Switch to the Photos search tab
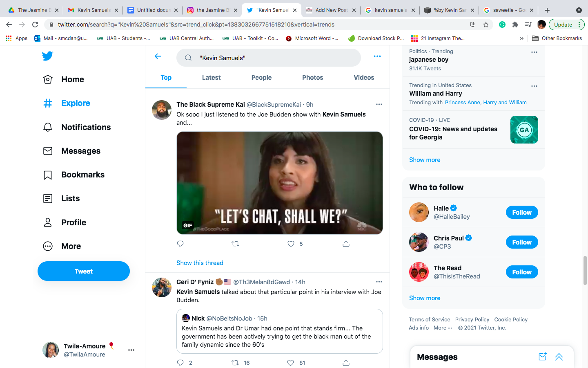This screenshot has height=368, width=588. click(312, 78)
